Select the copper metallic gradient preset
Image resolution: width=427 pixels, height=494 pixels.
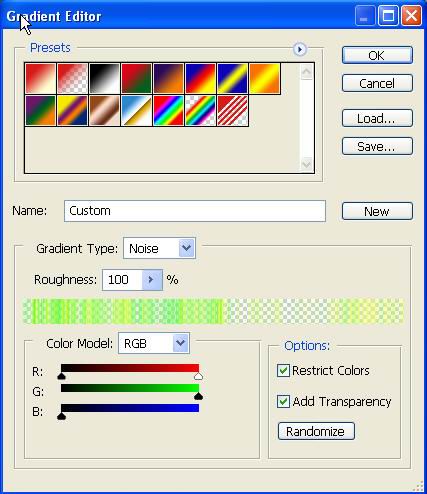(x=104, y=110)
